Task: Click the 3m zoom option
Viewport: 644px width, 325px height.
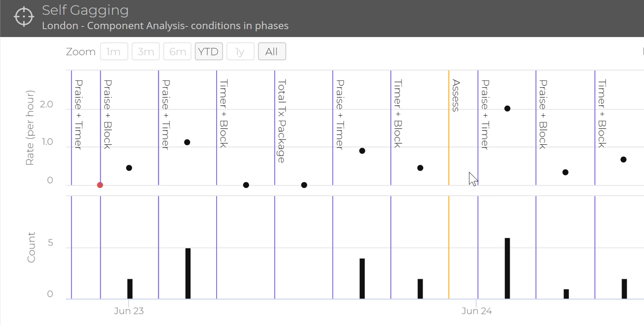Action: pos(146,52)
